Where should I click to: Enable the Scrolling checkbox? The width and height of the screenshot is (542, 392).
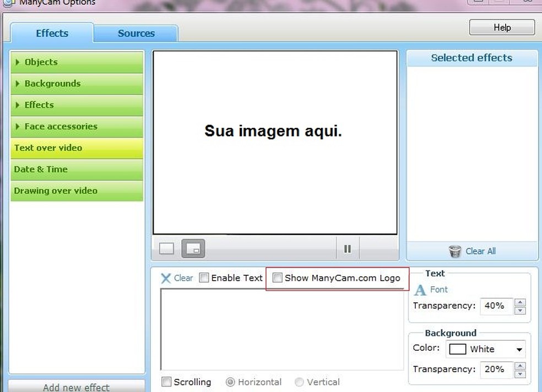pyautogui.click(x=166, y=382)
